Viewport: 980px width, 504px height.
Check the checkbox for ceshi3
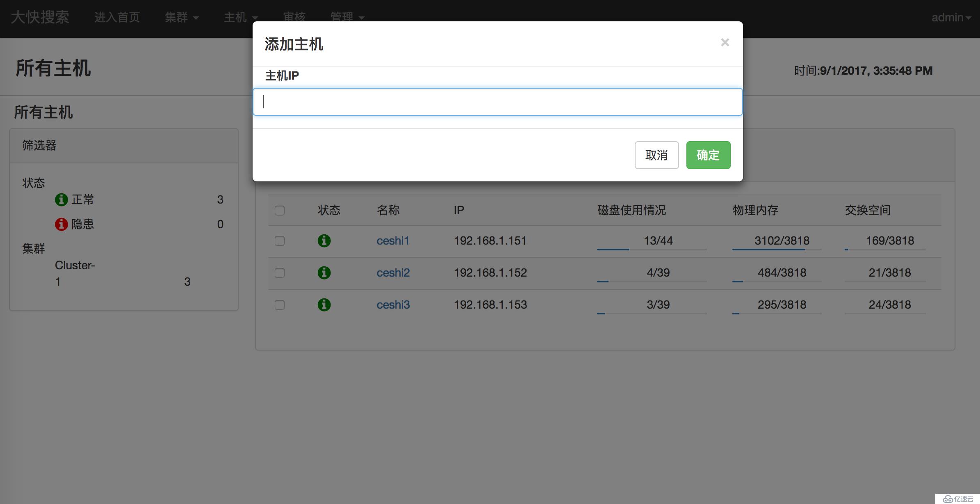(280, 305)
